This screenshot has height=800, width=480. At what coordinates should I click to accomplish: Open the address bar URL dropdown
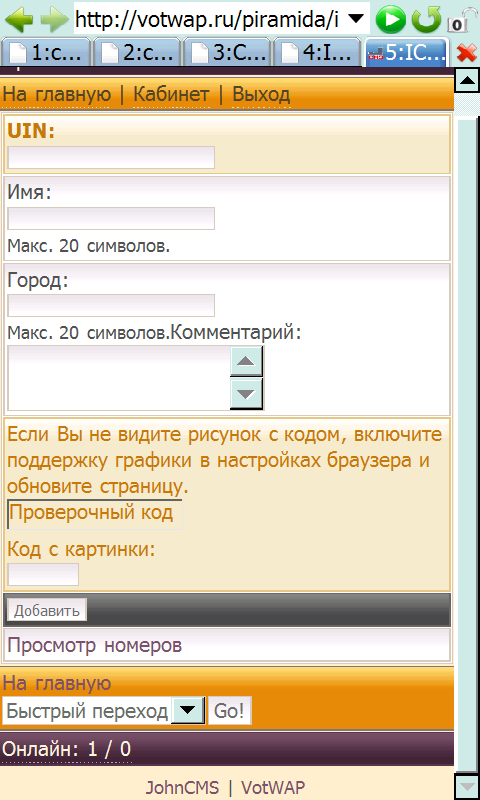coord(358,19)
